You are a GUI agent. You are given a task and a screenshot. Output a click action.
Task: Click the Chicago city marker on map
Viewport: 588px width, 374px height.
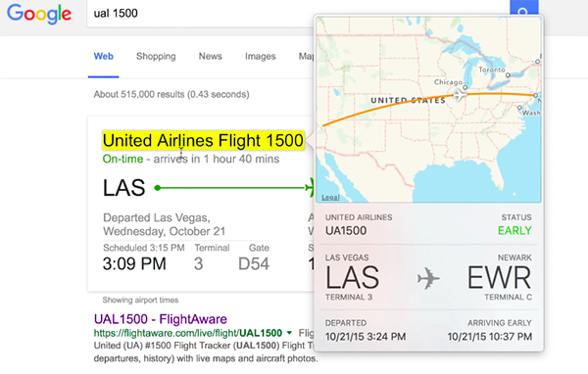pyautogui.click(x=465, y=87)
